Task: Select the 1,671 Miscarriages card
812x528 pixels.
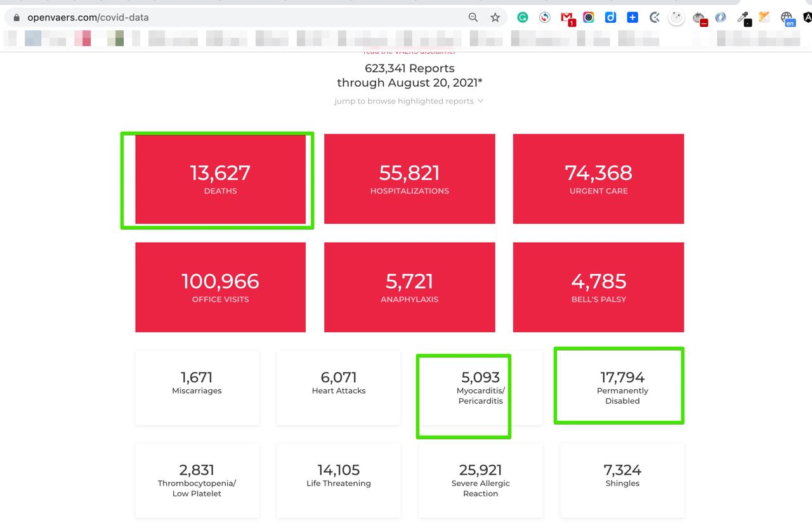Action: coord(197,388)
